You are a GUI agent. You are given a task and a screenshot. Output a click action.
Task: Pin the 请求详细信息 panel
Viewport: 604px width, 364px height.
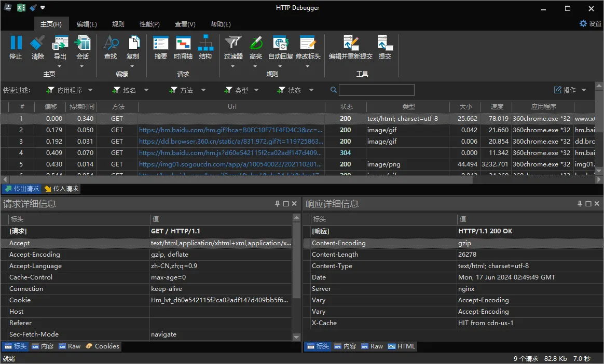point(277,204)
